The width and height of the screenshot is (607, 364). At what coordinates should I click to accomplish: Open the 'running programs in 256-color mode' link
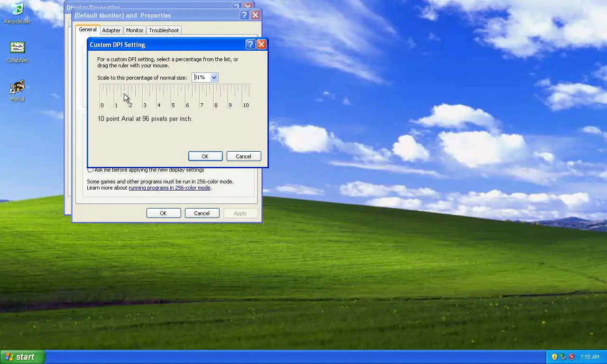coord(169,188)
